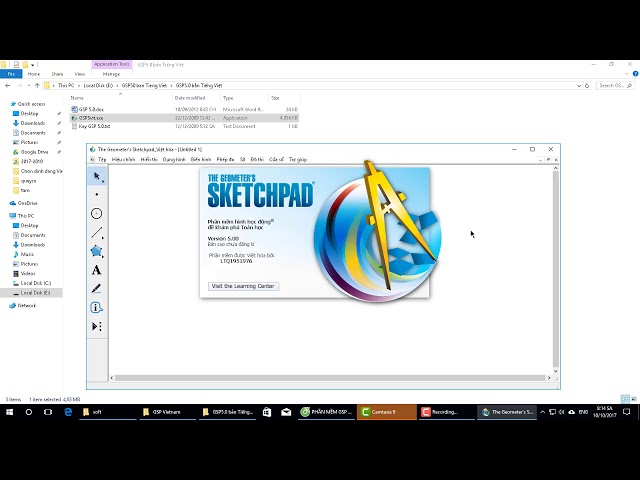Select the Straightedge line tool

pyautogui.click(x=97, y=232)
